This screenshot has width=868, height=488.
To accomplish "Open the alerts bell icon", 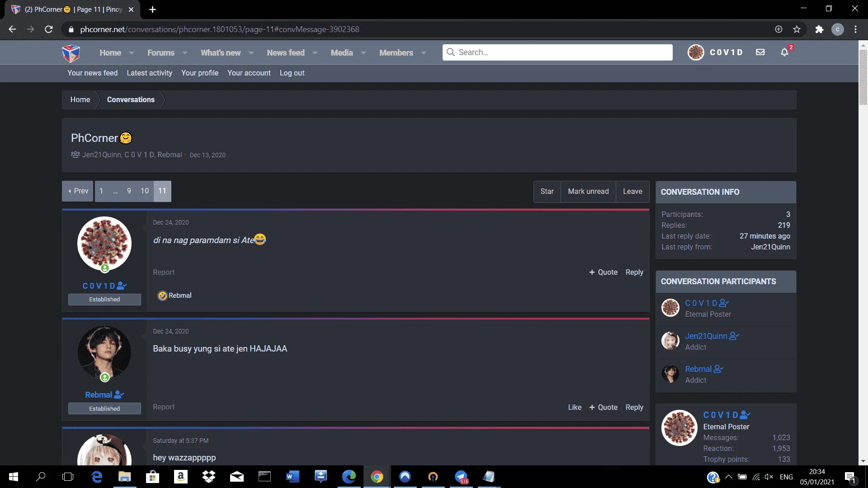I will tap(784, 52).
